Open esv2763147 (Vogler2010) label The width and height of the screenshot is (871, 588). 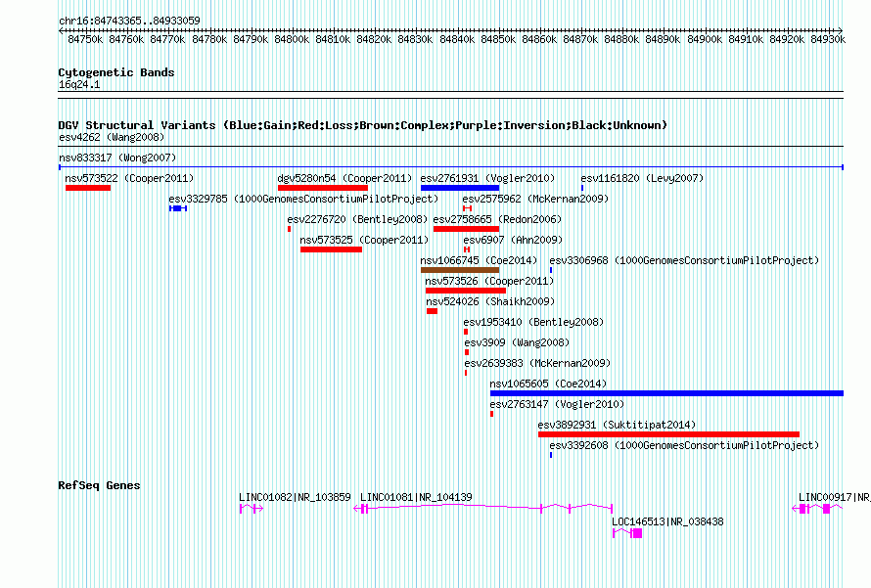click(x=557, y=404)
